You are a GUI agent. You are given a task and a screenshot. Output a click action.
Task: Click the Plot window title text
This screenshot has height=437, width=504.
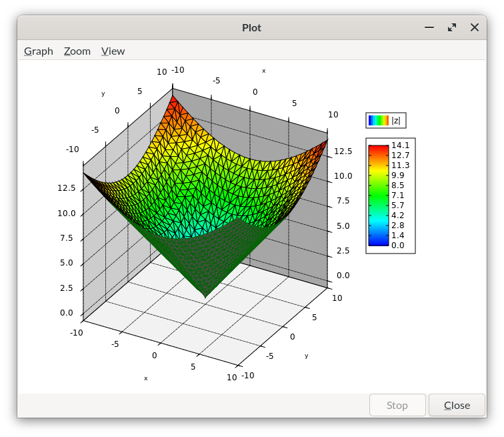tap(251, 28)
